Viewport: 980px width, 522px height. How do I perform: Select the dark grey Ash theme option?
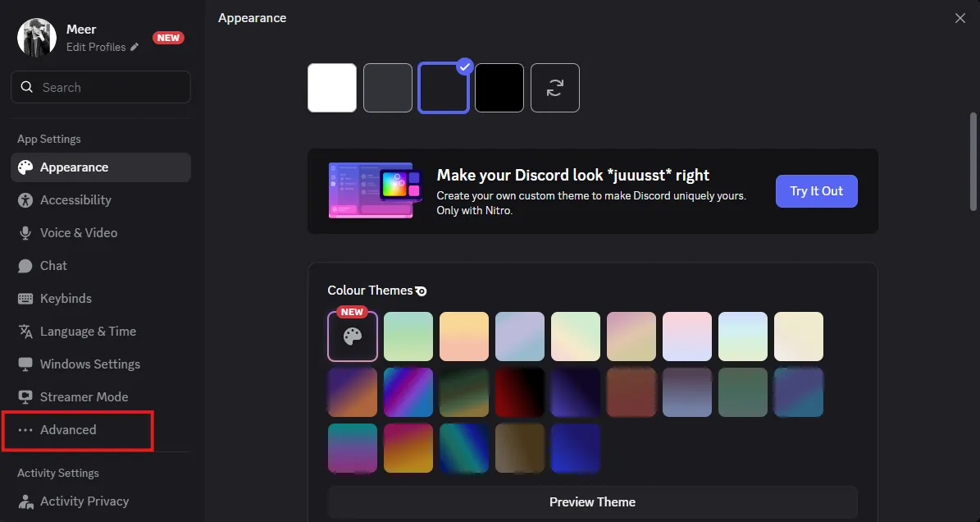[388, 88]
